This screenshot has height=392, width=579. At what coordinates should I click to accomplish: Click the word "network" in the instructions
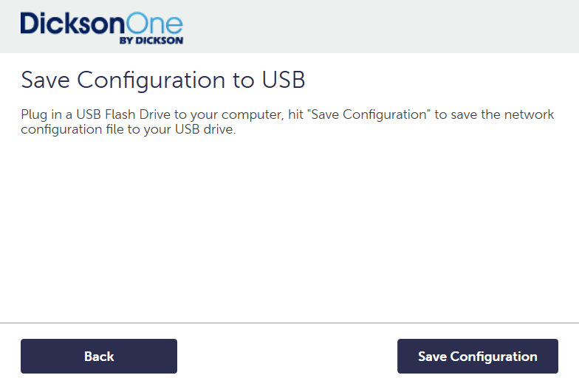tap(530, 116)
